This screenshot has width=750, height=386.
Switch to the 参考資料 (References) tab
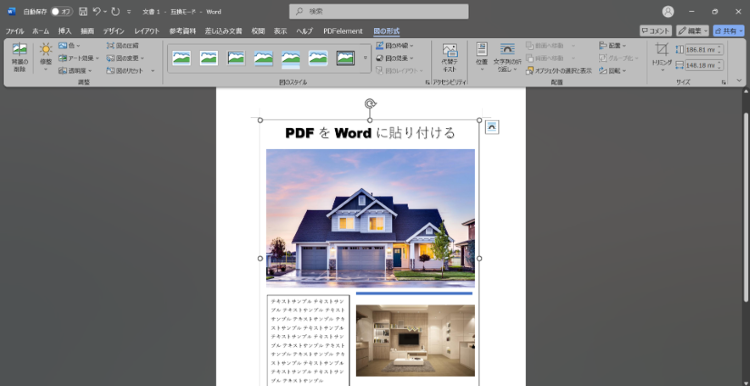(183, 31)
